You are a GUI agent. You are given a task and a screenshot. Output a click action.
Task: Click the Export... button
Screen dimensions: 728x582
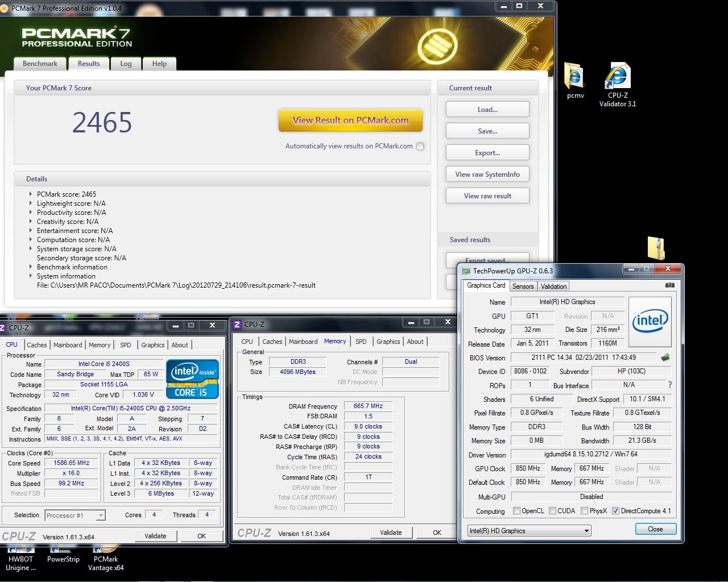point(487,153)
